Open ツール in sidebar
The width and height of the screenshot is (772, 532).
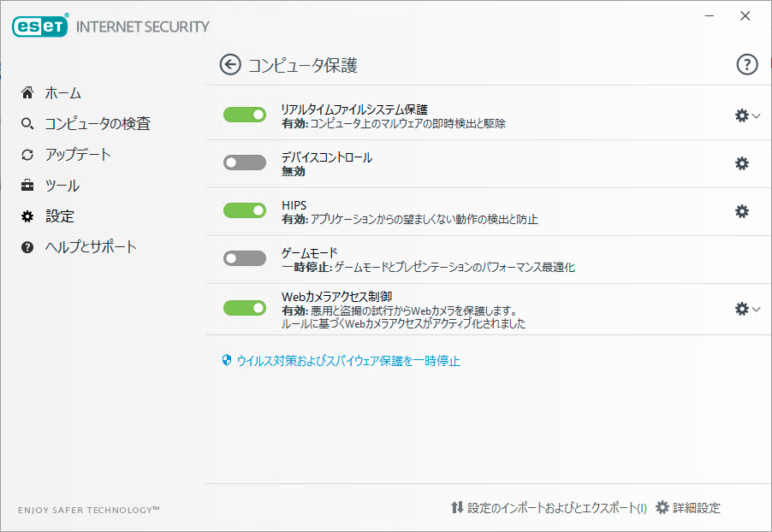coord(62,186)
